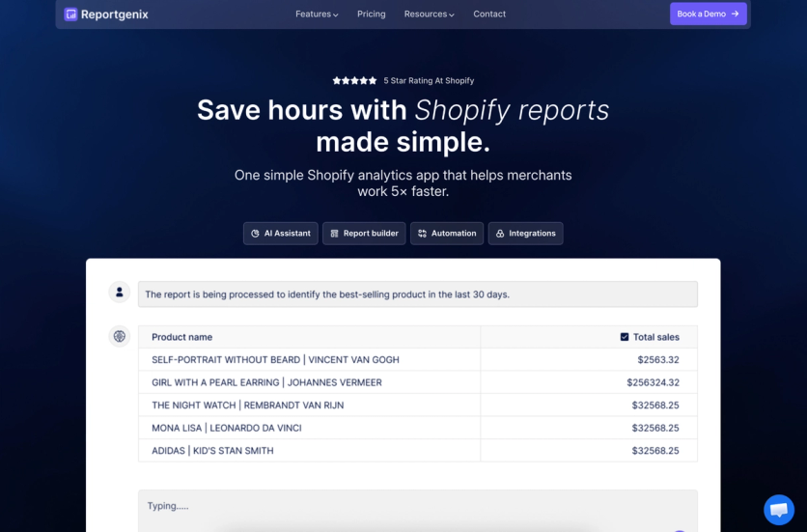Click the user avatar icon in chat

click(x=120, y=292)
